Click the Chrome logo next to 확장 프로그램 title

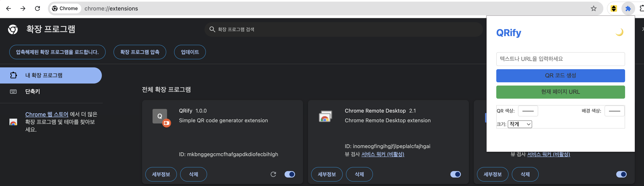13,29
